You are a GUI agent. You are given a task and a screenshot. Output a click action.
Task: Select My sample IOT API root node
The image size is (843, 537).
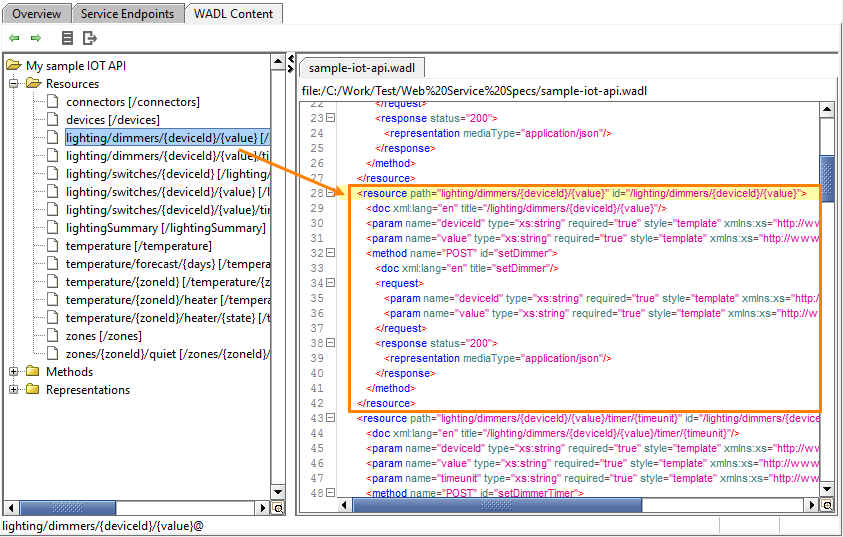(76, 66)
